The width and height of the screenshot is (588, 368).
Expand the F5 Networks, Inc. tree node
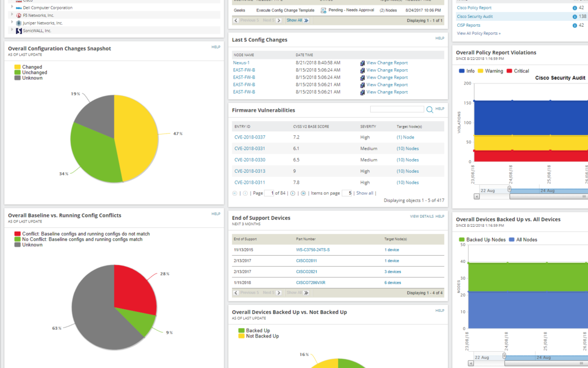(12, 15)
